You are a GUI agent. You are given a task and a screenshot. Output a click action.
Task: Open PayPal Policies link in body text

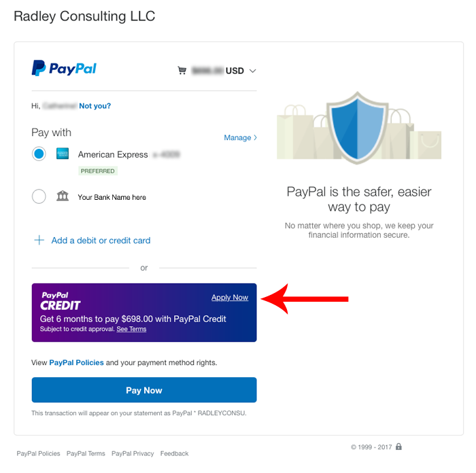(76, 362)
